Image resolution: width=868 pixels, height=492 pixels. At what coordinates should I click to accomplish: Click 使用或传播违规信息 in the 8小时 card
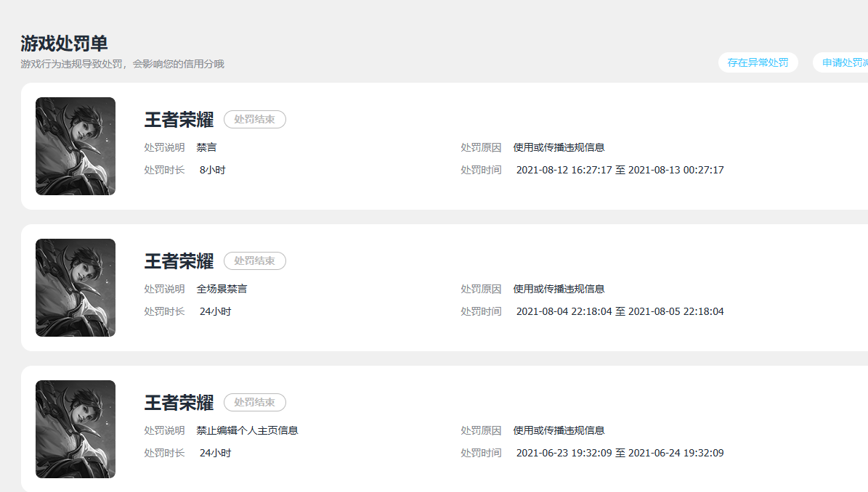pyautogui.click(x=559, y=147)
